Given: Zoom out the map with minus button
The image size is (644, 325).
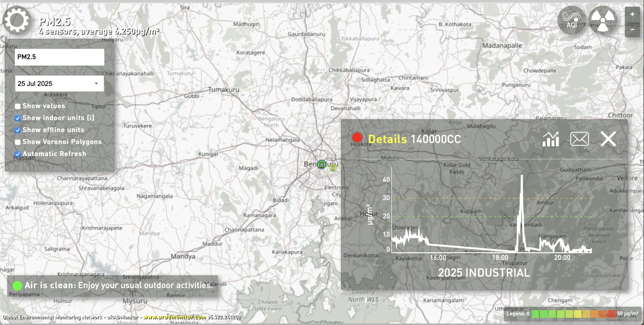Looking at the screenshot, I should click(x=632, y=30).
